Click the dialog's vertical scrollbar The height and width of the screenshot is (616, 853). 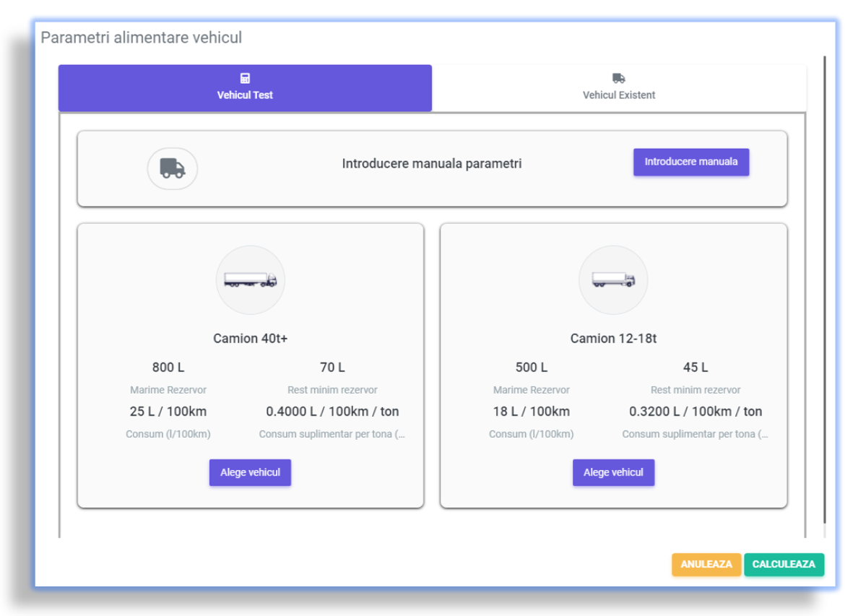824,289
